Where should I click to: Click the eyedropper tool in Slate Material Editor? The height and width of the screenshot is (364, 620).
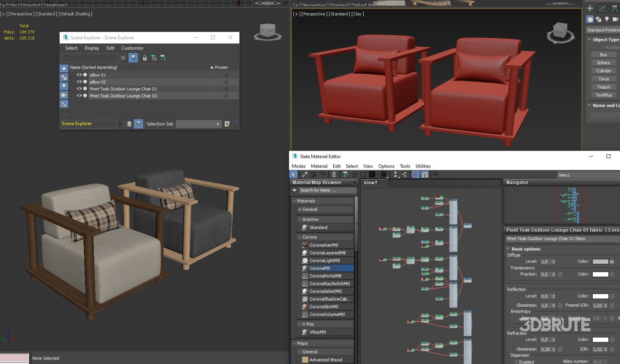pos(305,174)
